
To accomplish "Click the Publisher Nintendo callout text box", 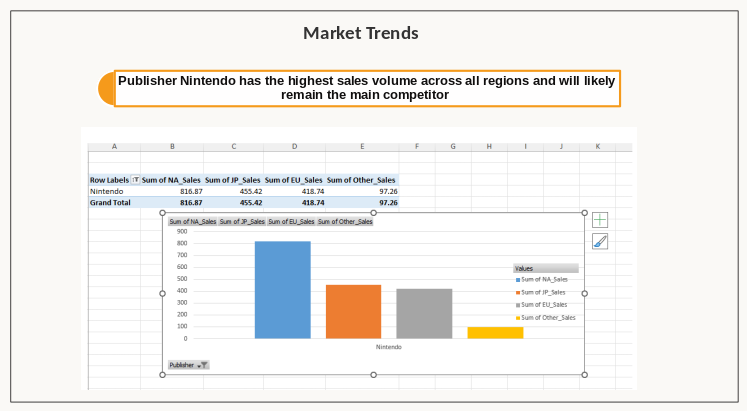I will pos(367,88).
